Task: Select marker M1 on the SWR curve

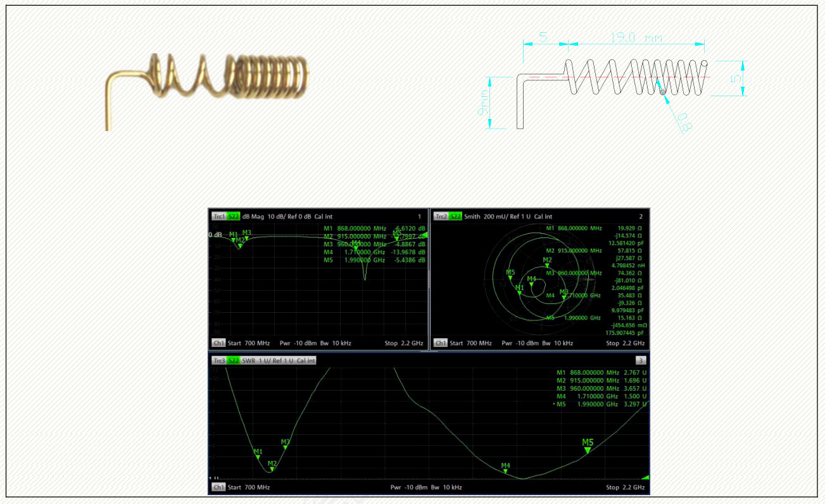Action: click(x=258, y=454)
